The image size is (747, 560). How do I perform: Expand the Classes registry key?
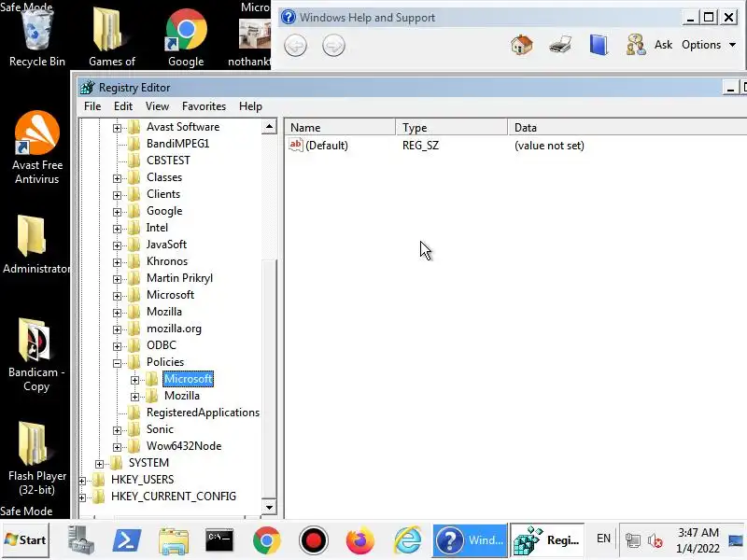[x=118, y=178]
